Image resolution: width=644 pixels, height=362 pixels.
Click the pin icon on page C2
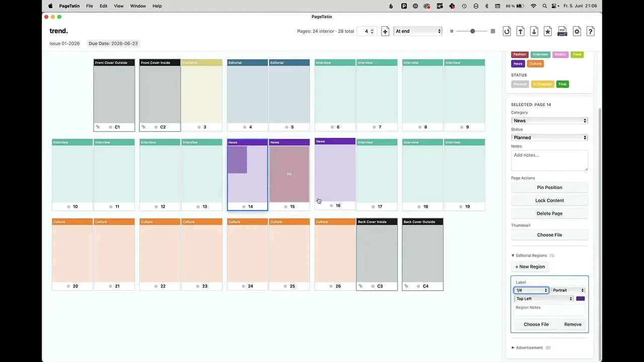144,127
